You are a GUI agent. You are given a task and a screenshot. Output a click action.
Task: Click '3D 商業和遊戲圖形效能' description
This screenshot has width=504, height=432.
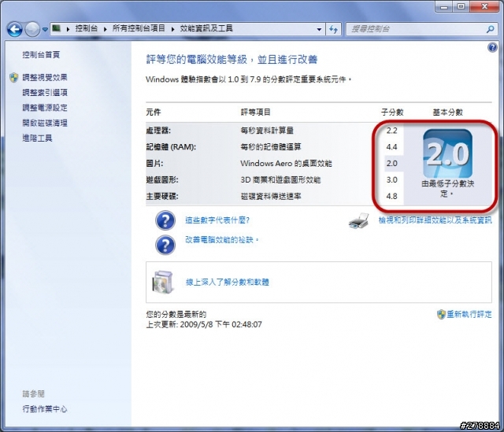point(280,179)
